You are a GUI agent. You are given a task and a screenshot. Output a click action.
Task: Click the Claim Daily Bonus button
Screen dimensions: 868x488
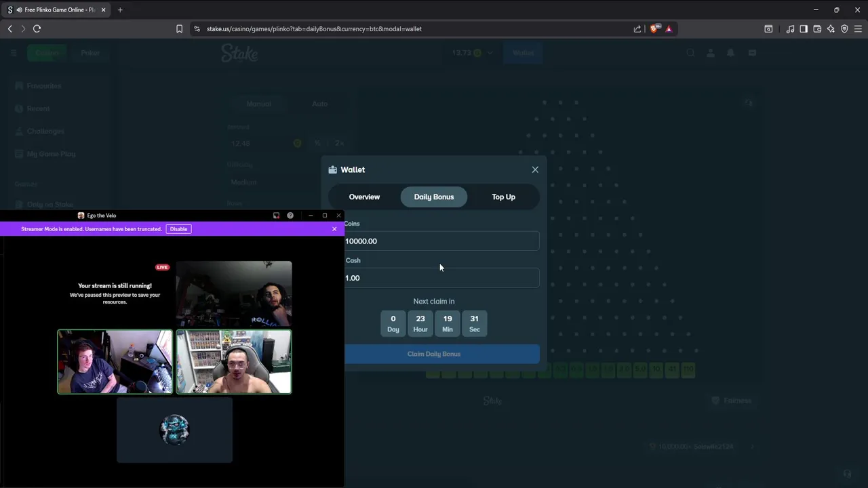[441, 354]
